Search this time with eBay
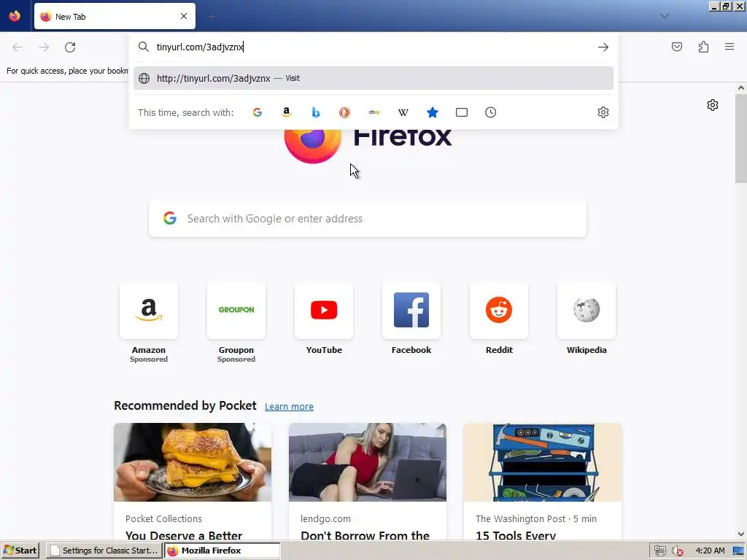This screenshot has height=560, width=747. [374, 112]
